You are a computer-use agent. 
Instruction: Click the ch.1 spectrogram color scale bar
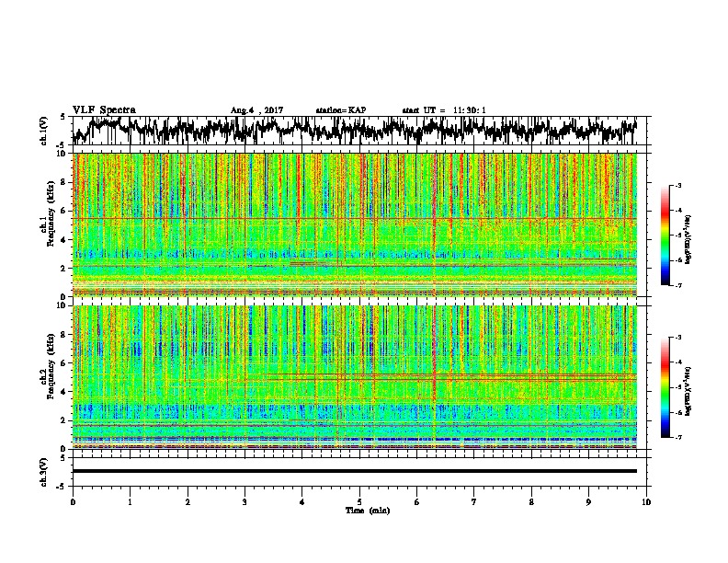(665, 236)
